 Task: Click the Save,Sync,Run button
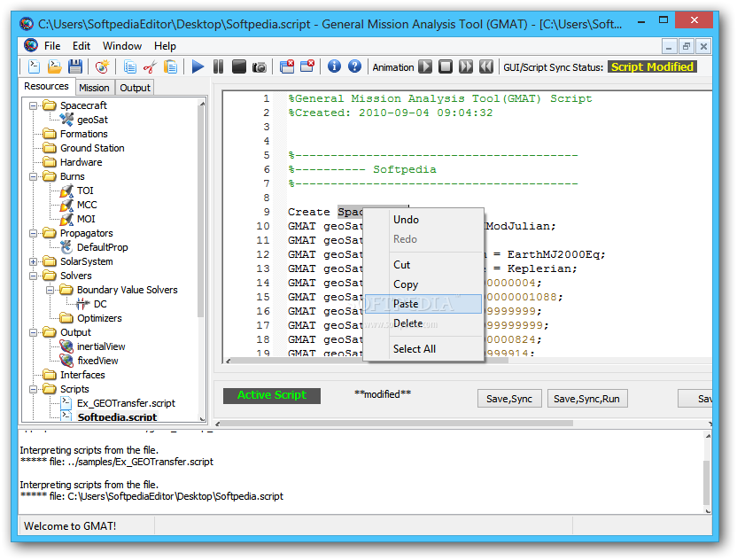[586, 399]
